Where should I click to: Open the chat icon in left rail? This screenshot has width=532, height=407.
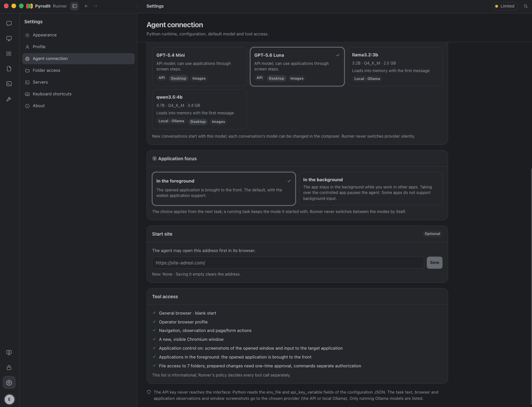pyautogui.click(x=9, y=24)
